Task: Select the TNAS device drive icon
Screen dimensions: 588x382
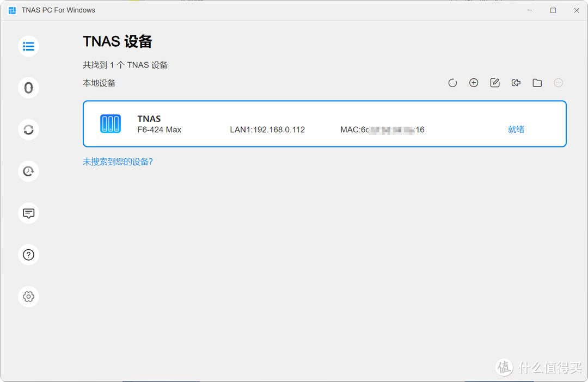Action: point(111,124)
